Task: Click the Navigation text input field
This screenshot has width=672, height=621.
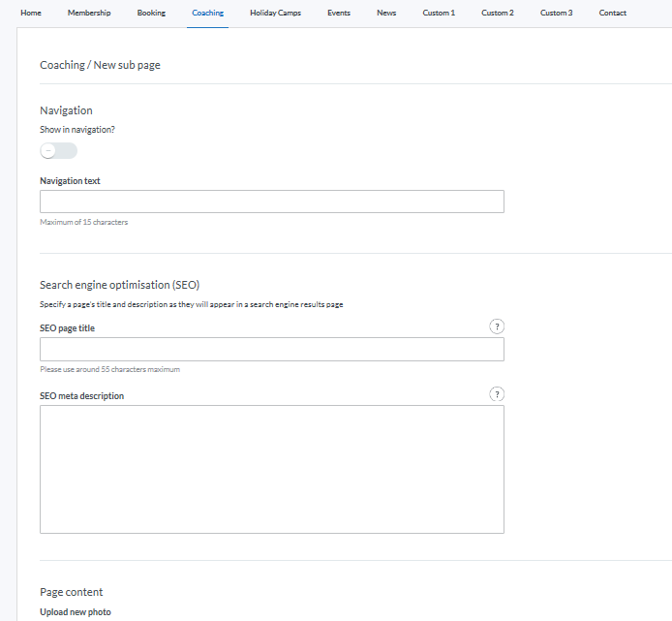Action: coord(271,202)
